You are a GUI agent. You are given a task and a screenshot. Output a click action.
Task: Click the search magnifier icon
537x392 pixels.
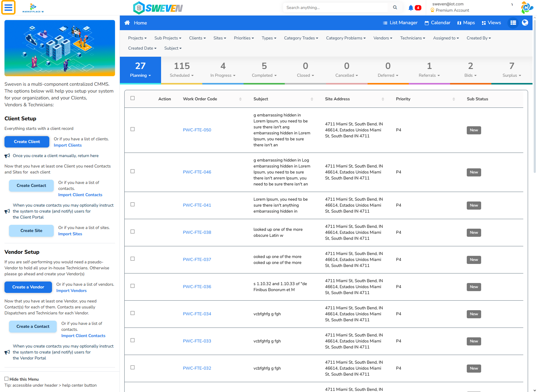coord(395,7)
